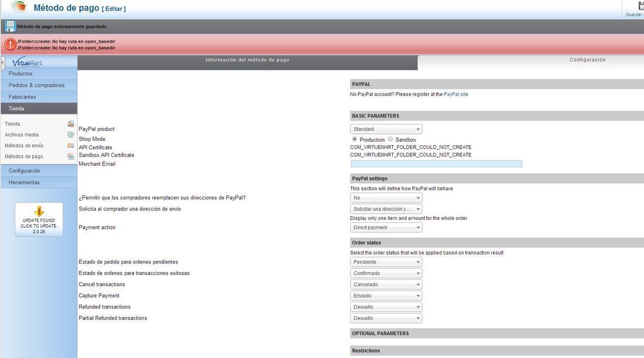Click the saved message floppy disk icon
The height and width of the screenshot is (358, 644).
coord(11,26)
